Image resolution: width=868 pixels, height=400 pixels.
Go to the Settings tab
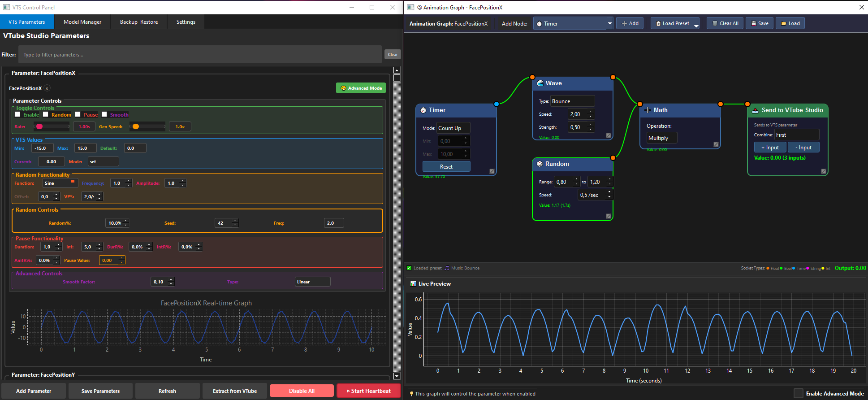pos(186,22)
